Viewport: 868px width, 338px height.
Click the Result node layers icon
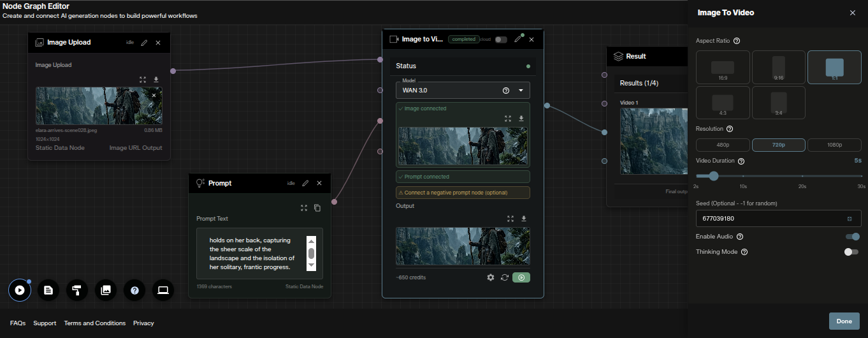coord(618,56)
